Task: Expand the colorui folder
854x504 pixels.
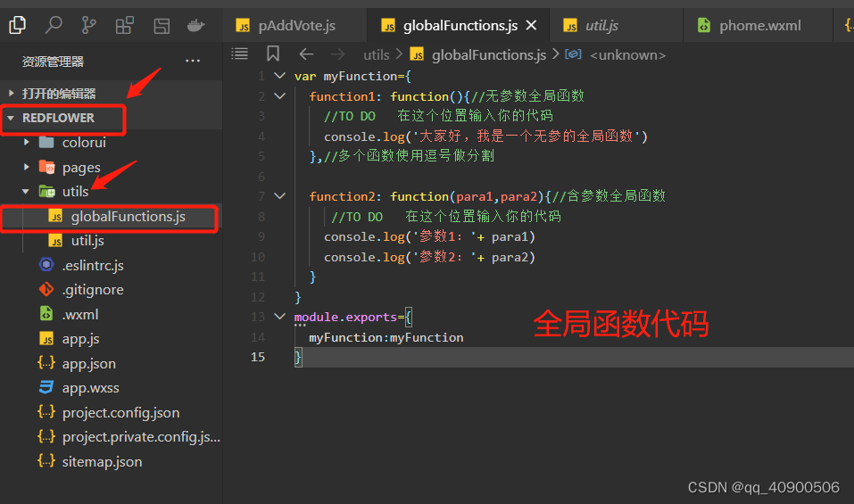Action: (x=84, y=142)
